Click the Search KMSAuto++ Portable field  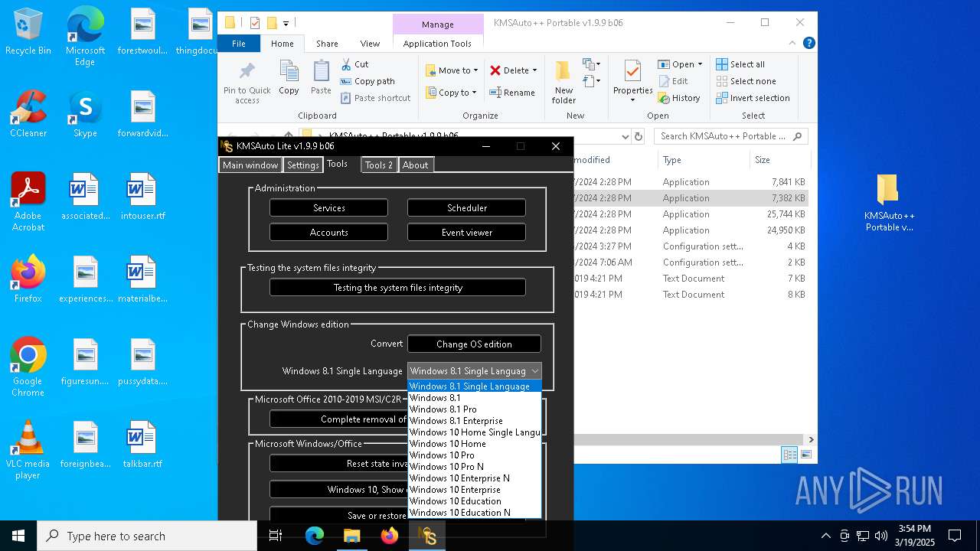[x=731, y=136]
